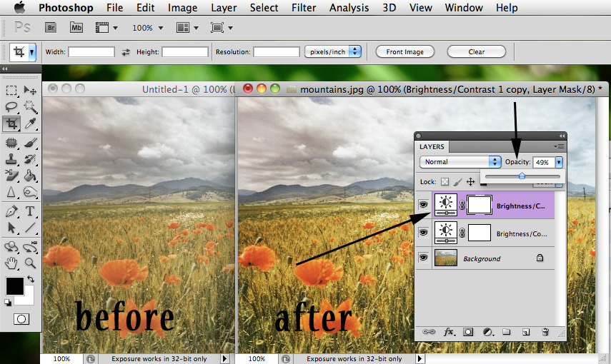Viewport: 611px width, 364px height.
Task: Select the Brush tool
Action: click(30, 143)
